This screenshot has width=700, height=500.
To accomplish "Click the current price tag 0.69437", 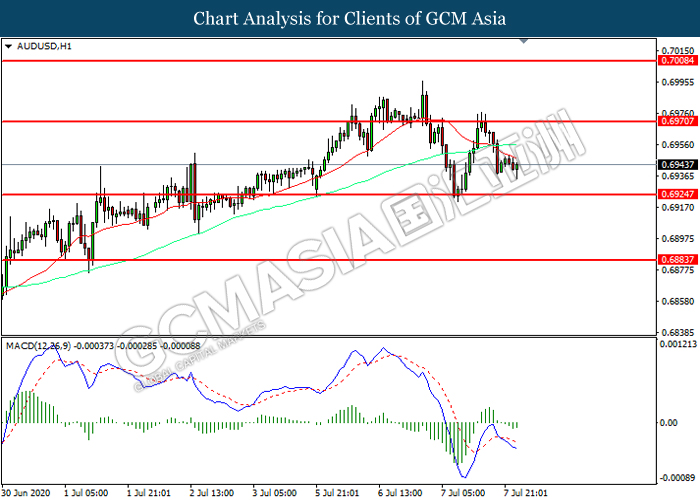I will [677, 164].
